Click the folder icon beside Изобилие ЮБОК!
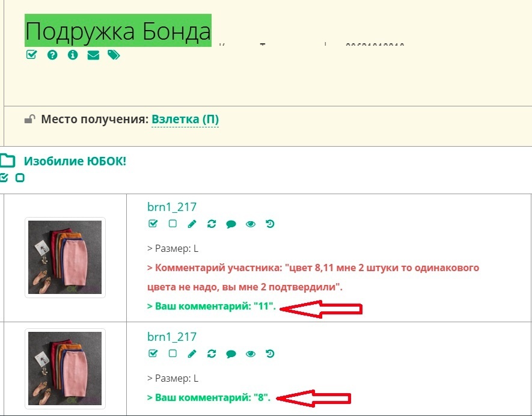This screenshot has width=532, height=416. (7, 161)
